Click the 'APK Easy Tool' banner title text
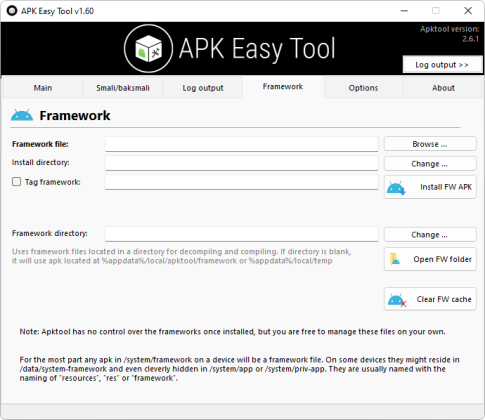This screenshot has width=485, height=420. point(257,49)
